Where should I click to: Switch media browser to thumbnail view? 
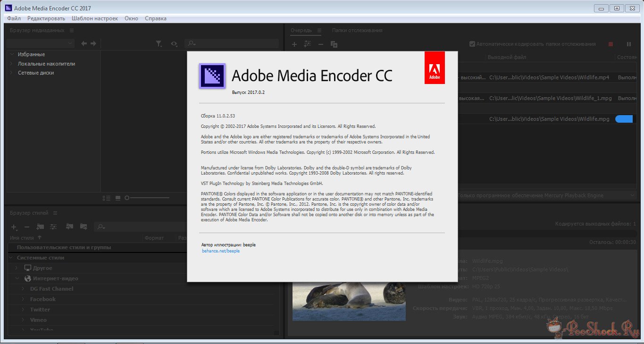click(118, 198)
